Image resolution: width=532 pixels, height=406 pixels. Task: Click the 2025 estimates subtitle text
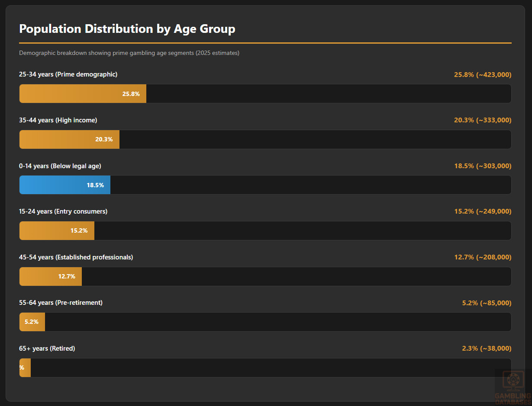[x=129, y=53]
